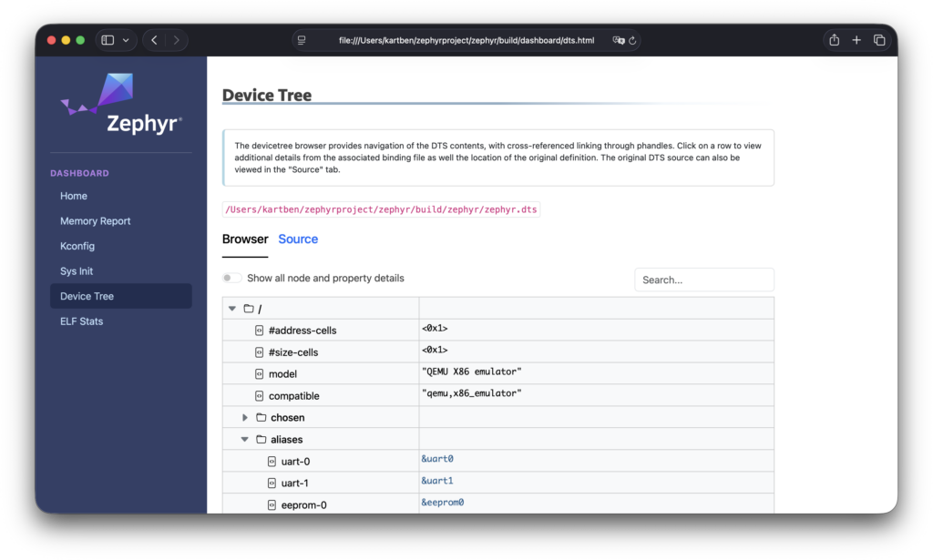The height and width of the screenshot is (560, 933).
Task: Open Memory Report in sidebar
Action: click(x=96, y=221)
